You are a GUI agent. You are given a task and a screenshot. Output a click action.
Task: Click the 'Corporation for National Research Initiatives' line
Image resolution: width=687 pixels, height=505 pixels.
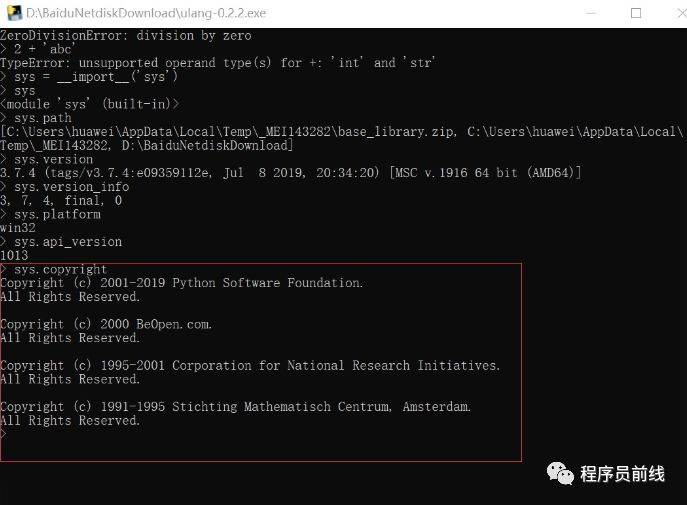[250, 365]
